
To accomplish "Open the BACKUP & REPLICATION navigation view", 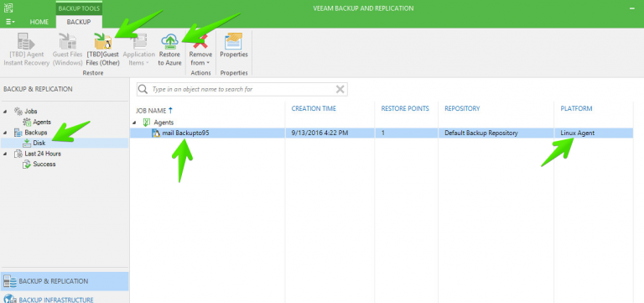I will click(x=65, y=281).
